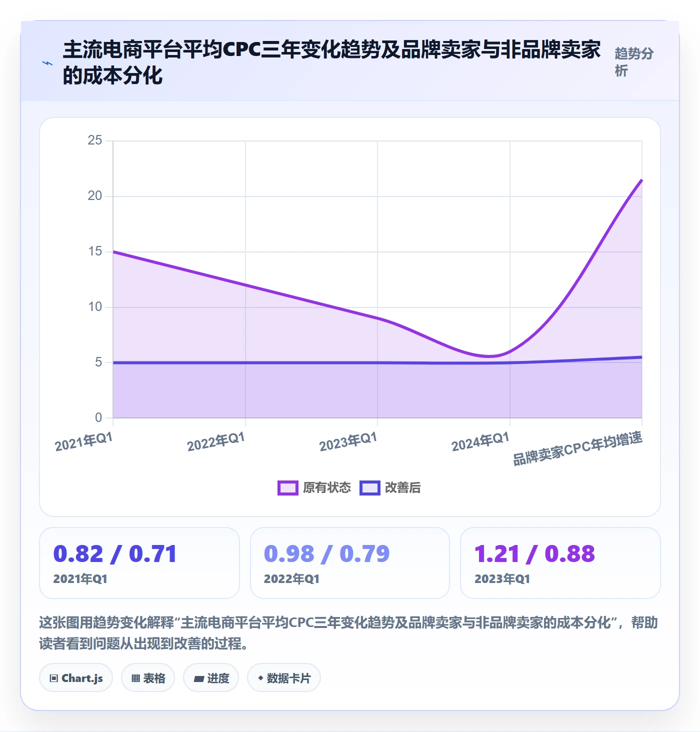700x732 pixels.
Task: Click the 2022年Q1 x-axis label
Action: pos(216,442)
